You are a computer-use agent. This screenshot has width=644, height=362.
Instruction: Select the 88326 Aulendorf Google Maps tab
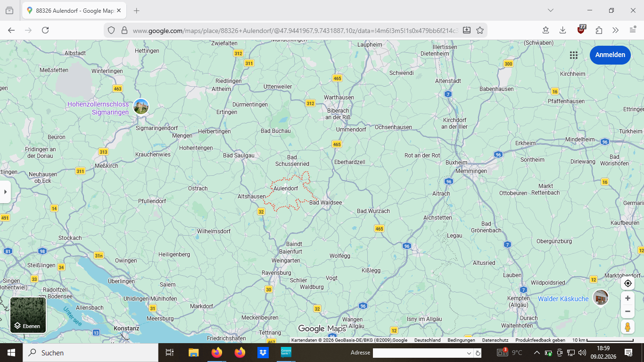coord(73,10)
